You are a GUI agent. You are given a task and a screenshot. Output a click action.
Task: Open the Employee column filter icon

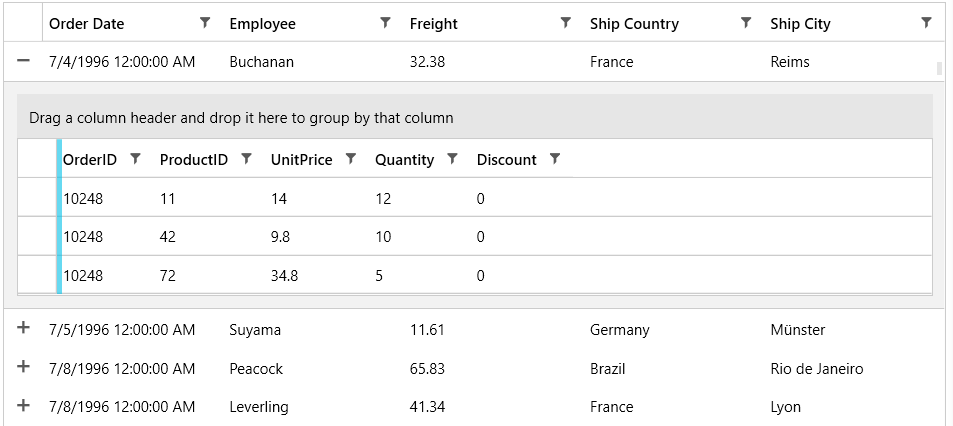[x=385, y=22]
